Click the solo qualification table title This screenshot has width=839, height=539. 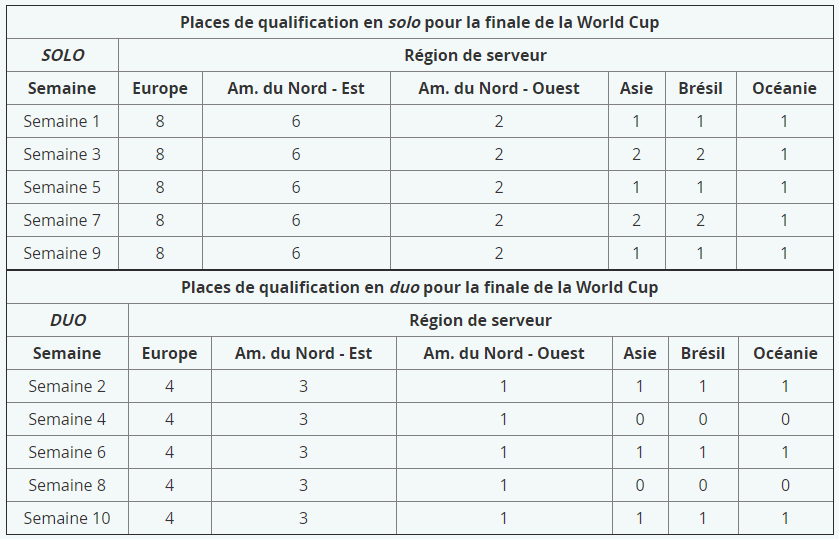click(x=419, y=22)
